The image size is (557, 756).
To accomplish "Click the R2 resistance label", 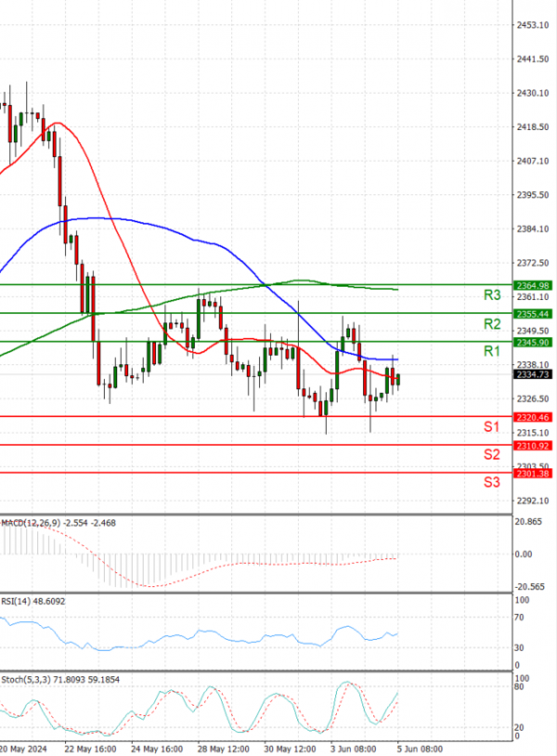I will click(492, 324).
